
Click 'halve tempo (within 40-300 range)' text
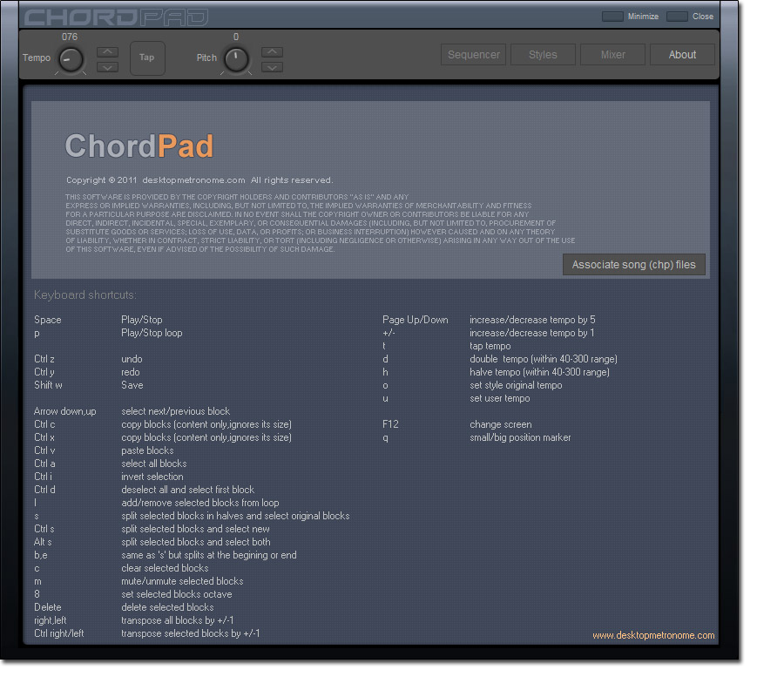click(539, 372)
